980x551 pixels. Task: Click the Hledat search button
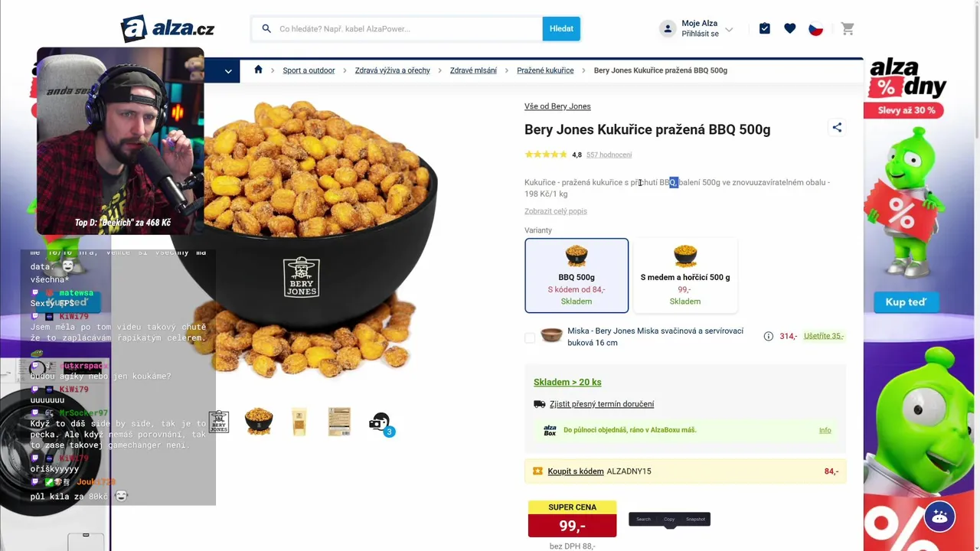[561, 29]
